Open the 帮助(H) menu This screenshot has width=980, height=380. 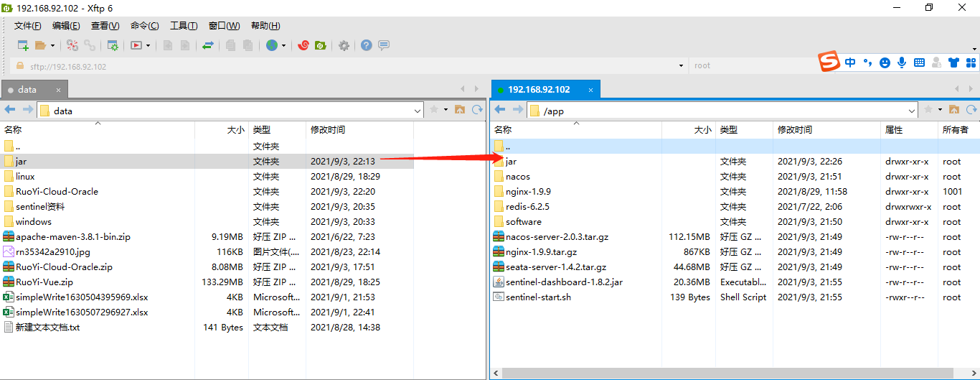[265, 26]
